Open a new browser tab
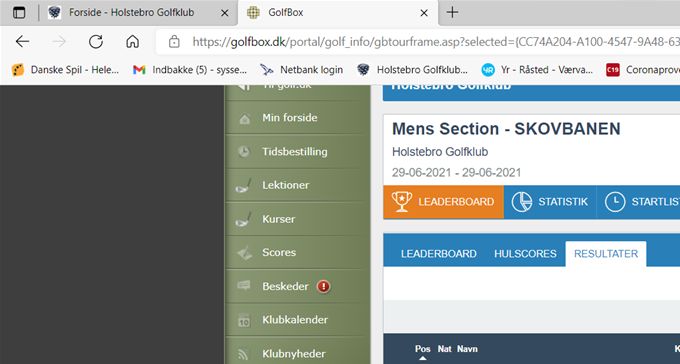680x364 pixels. point(452,12)
